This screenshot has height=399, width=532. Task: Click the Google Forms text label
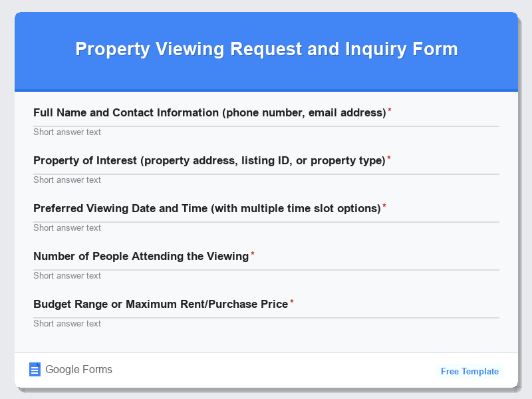click(x=78, y=369)
